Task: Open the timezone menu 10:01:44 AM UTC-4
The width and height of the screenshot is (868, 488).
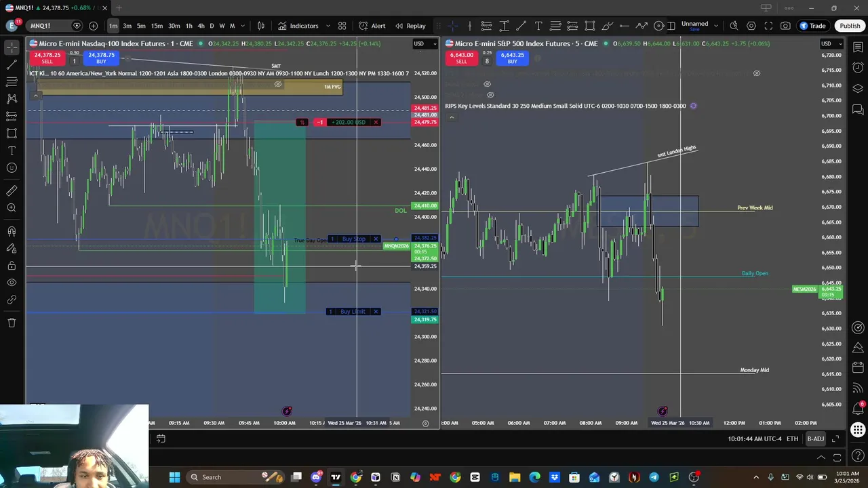Action: click(x=755, y=439)
